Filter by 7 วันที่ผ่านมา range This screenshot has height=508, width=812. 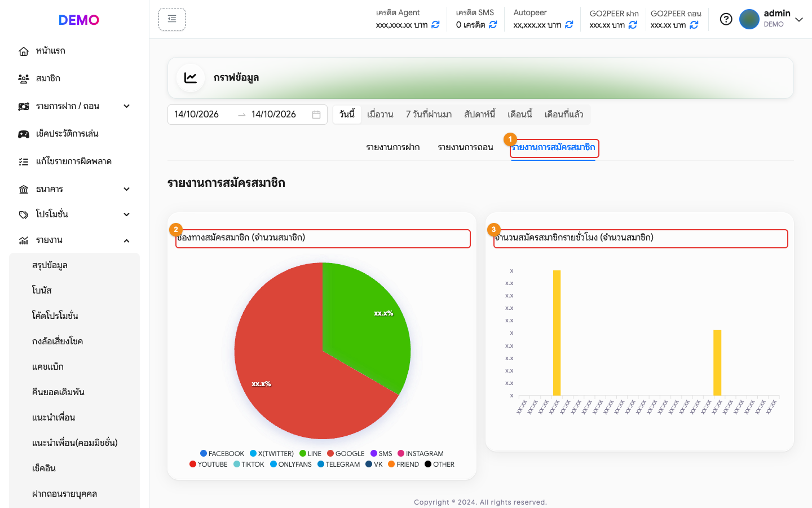coord(429,115)
